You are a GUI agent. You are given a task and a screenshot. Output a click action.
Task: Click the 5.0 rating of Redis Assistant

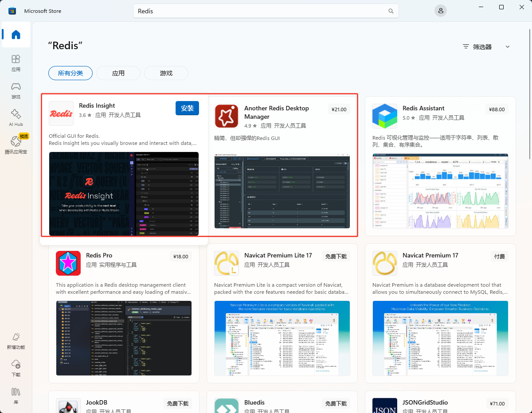tap(409, 117)
